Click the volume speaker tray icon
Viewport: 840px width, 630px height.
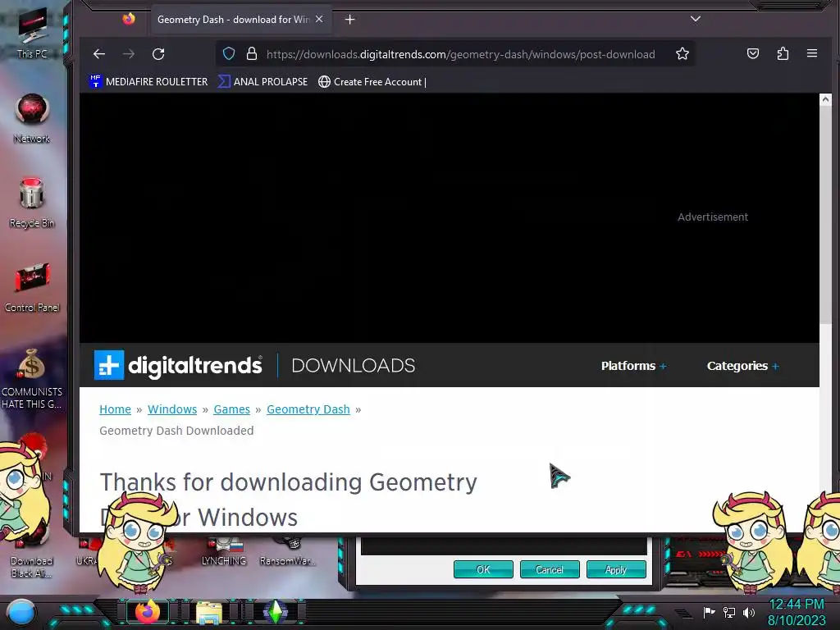(748, 612)
